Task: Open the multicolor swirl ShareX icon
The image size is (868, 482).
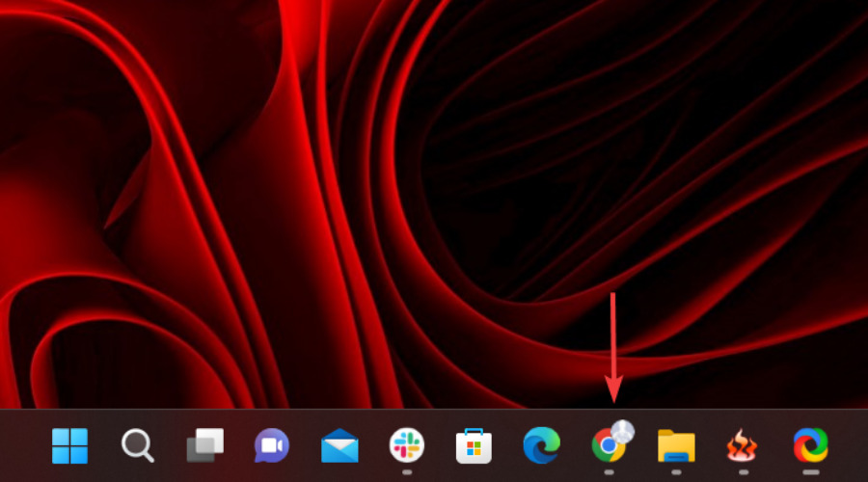Action: click(811, 445)
